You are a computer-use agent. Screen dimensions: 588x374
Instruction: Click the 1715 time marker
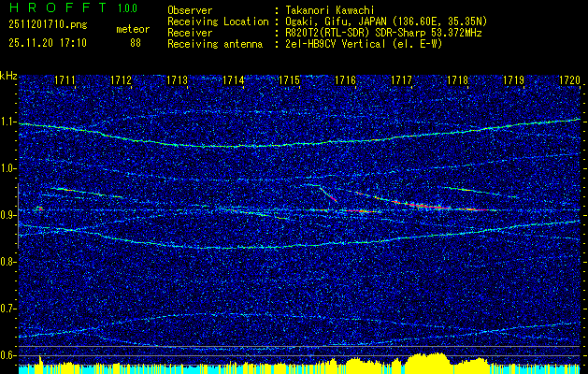[289, 81]
